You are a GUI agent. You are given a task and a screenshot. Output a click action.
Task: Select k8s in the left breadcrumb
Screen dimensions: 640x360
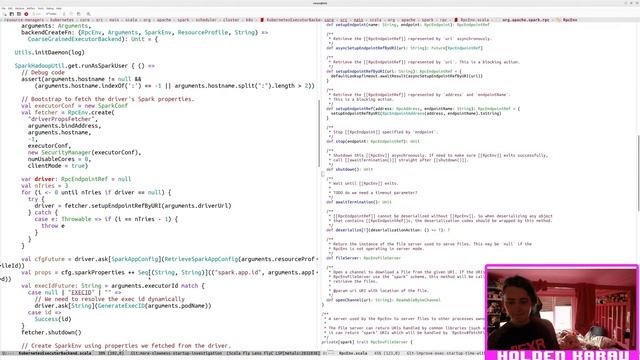click(249, 20)
